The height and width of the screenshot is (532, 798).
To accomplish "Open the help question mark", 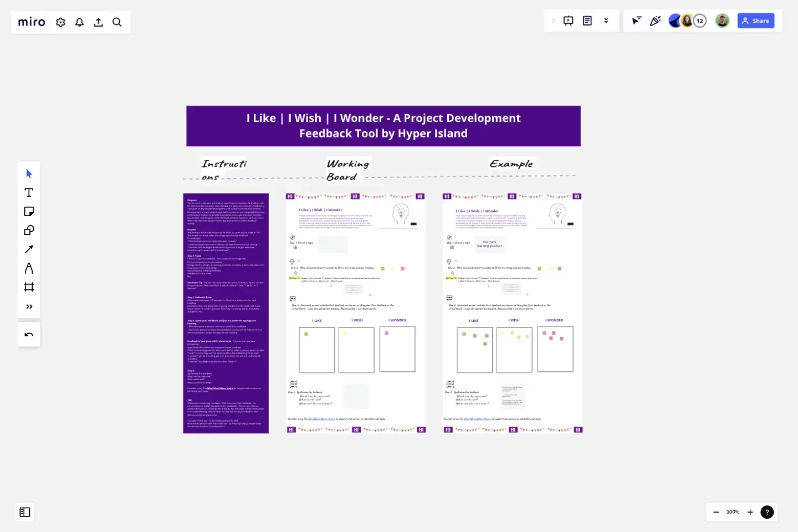I will pos(767,512).
